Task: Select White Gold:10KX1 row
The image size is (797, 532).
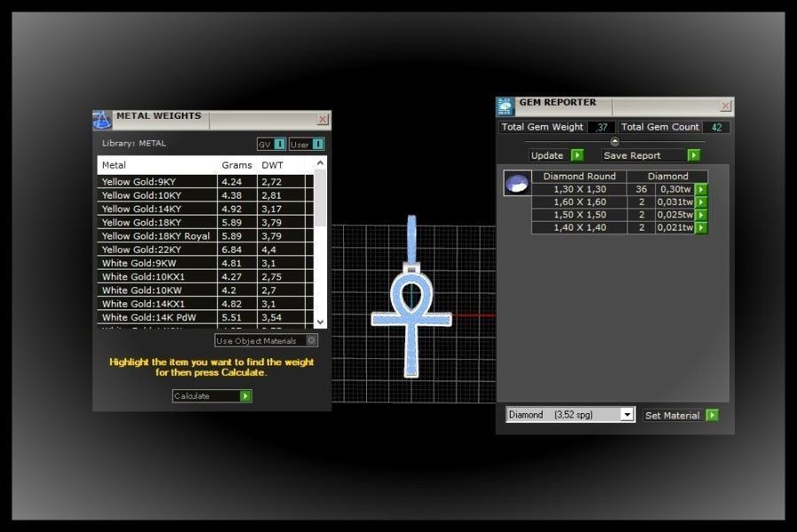Action: click(206, 277)
